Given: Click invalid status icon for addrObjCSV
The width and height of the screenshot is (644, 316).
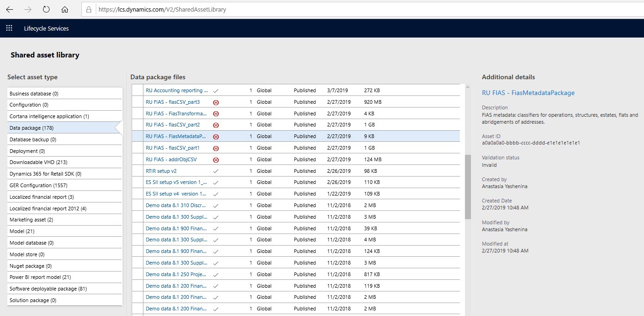Looking at the screenshot, I should pyautogui.click(x=216, y=160).
